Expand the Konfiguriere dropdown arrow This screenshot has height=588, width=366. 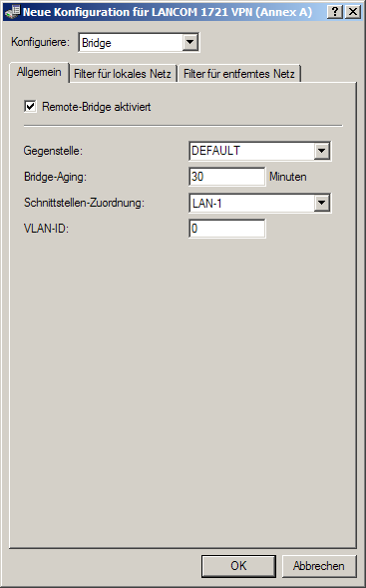[189, 42]
